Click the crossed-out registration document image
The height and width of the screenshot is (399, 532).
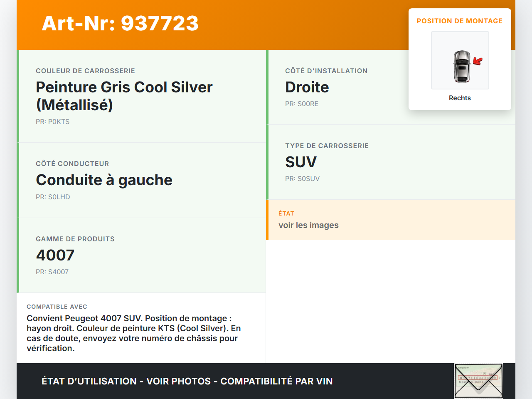(x=478, y=381)
